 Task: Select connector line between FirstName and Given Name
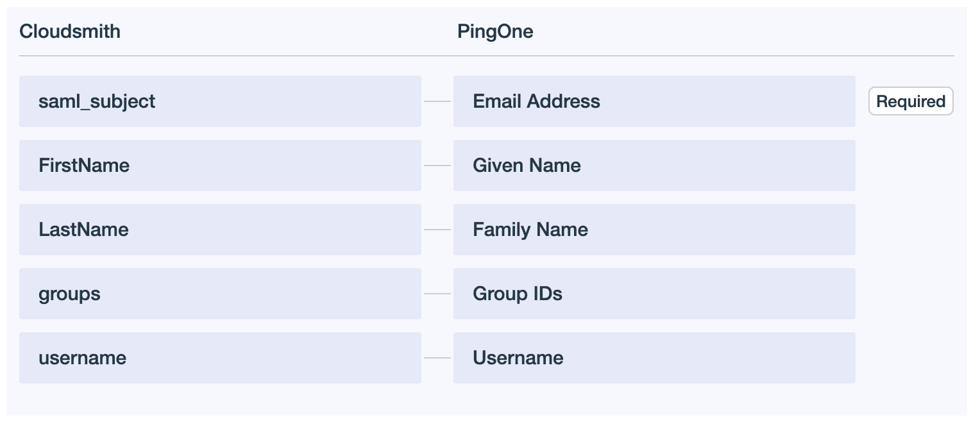(x=437, y=165)
